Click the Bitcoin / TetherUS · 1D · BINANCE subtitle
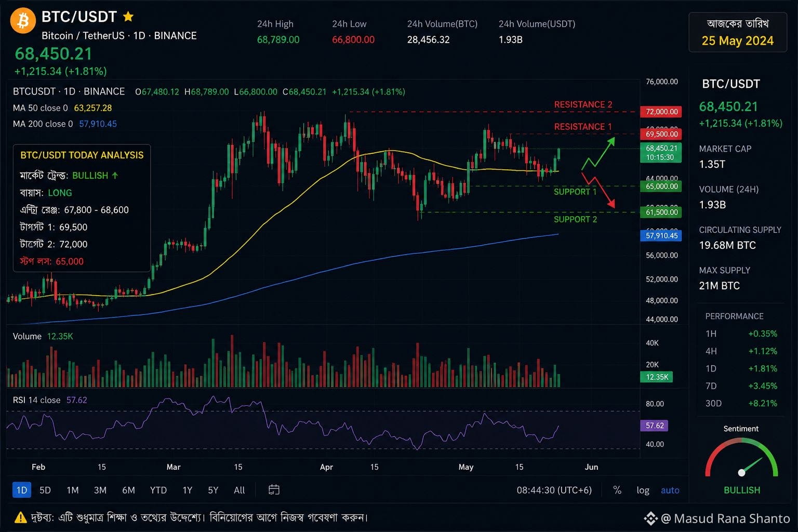This screenshot has width=798, height=532. tap(119, 35)
